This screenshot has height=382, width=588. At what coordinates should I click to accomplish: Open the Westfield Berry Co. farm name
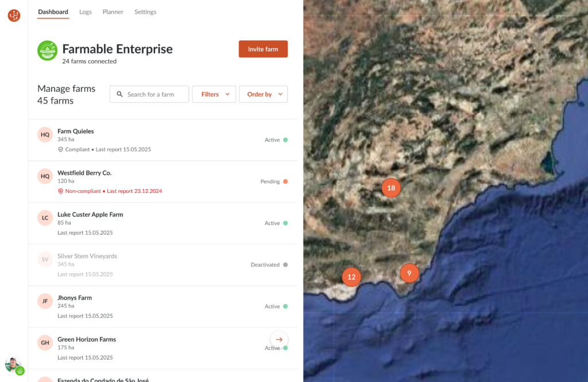[x=84, y=173]
